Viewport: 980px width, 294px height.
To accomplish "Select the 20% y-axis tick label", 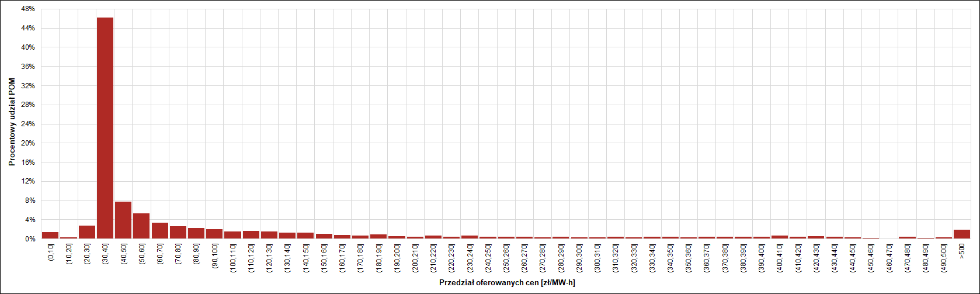I will click(x=27, y=143).
